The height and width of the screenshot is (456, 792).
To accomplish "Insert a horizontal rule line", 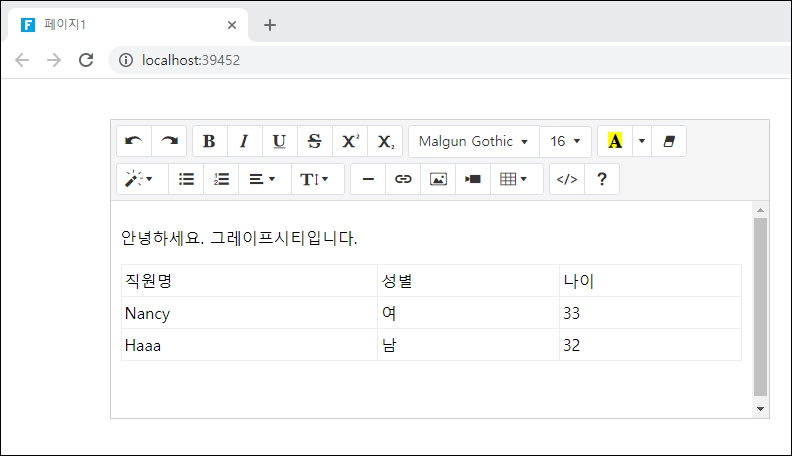I will [368, 179].
